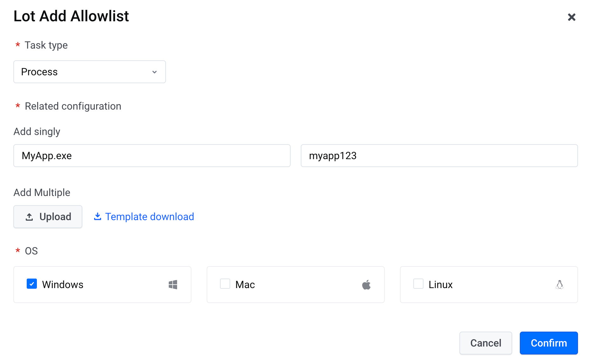The image size is (592, 364).
Task: Open the Task type Process dropdown
Action: pyautogui.click(x=90, y=72)
